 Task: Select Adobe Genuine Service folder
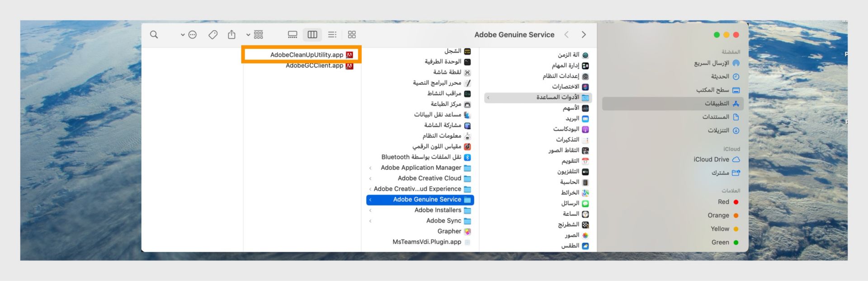tap(420, 200)
